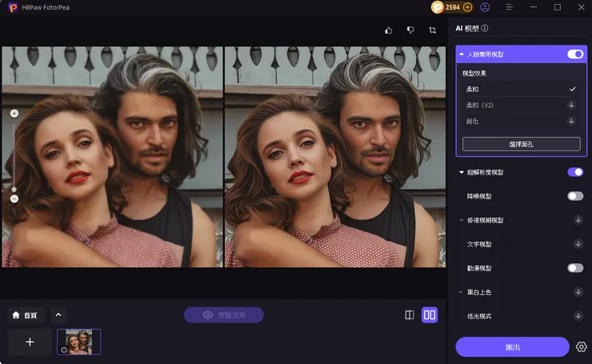Expand the 黑白上色 section arrow
592x364 pixels.
pos(461,292)
